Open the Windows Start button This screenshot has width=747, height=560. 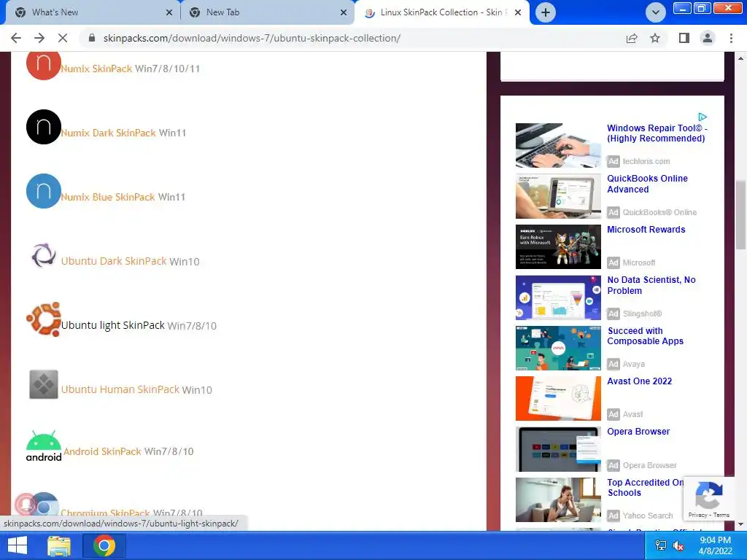coord(18,545)
